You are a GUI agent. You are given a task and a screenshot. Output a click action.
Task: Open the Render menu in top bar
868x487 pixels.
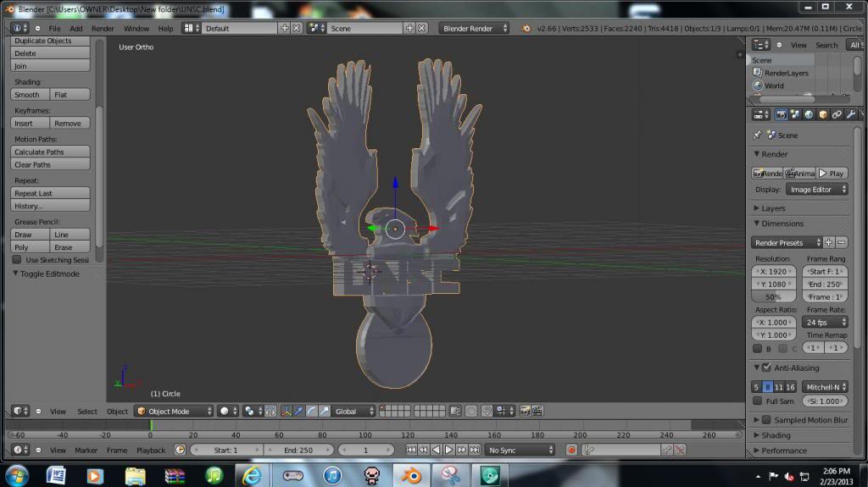click(x=103, y=28)
